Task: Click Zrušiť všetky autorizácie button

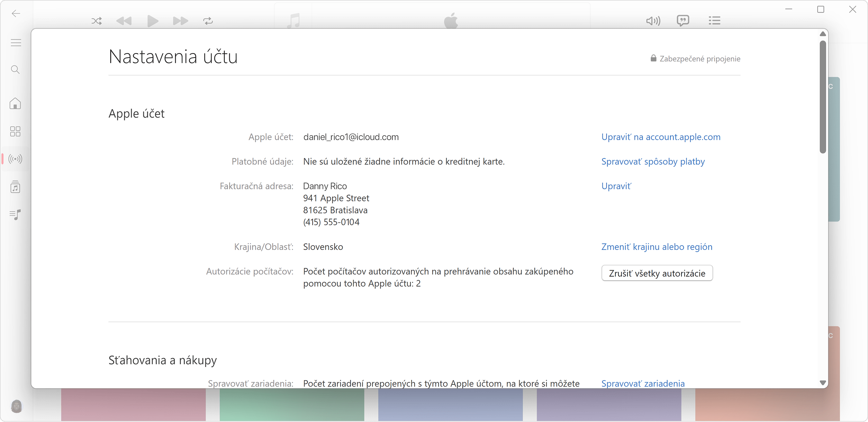Action: tap(657, 273)
